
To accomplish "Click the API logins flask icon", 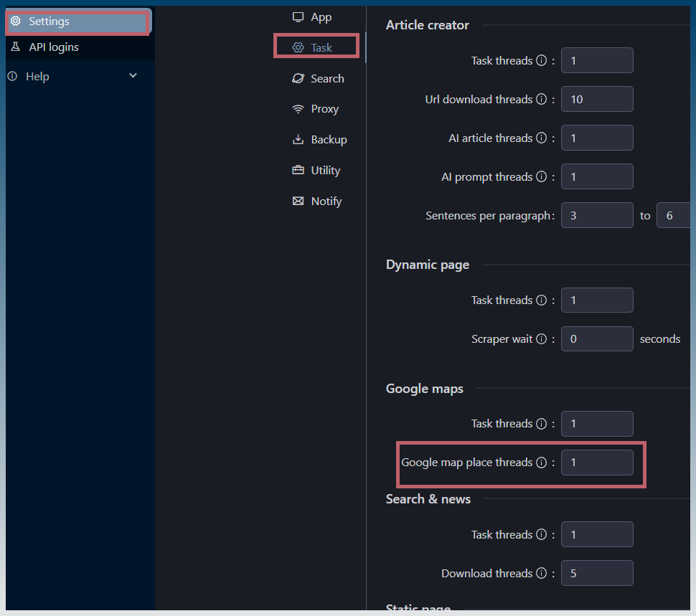I will 16,47.
